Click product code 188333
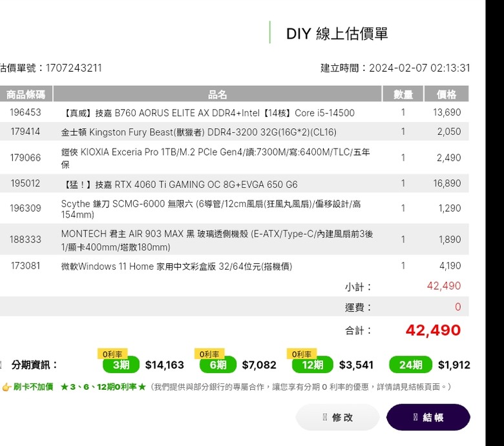This screenshot has height=446, width=504. (x=25, y=239)
